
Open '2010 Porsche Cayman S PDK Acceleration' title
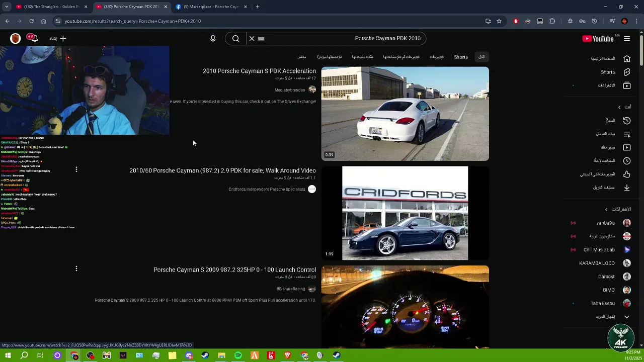(259, 71)
